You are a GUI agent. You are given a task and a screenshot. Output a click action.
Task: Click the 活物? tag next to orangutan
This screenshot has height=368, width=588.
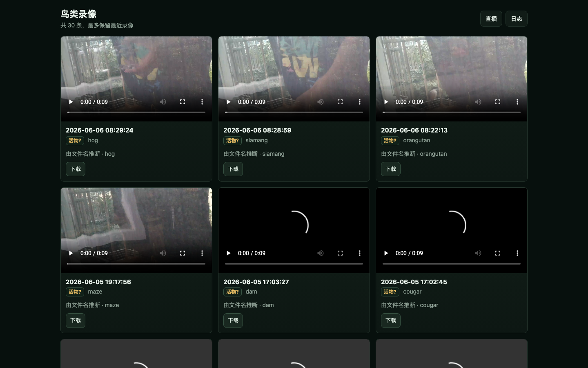click(x=390, y=141)
